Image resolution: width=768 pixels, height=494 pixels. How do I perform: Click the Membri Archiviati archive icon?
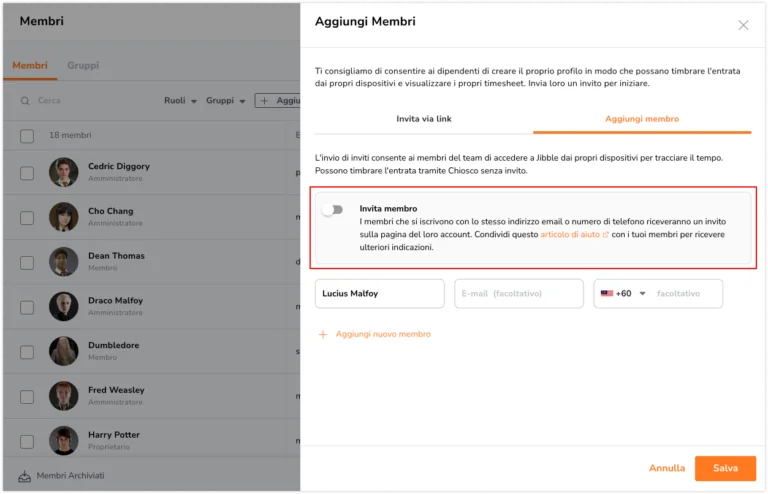[x=24, y=476]
